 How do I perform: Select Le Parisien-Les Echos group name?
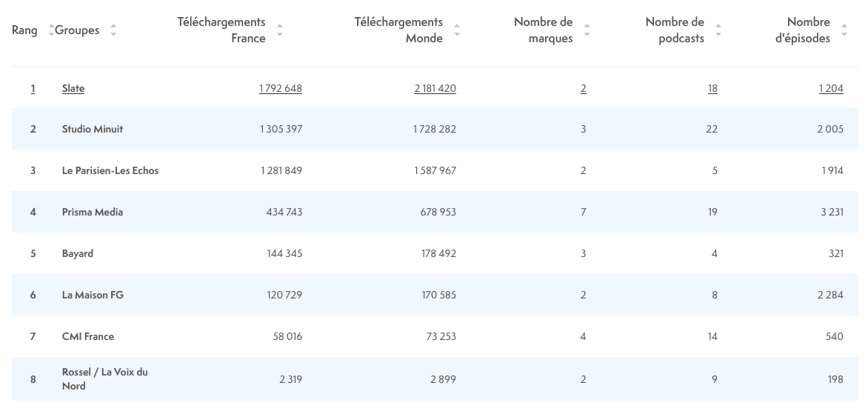[110, 170]
